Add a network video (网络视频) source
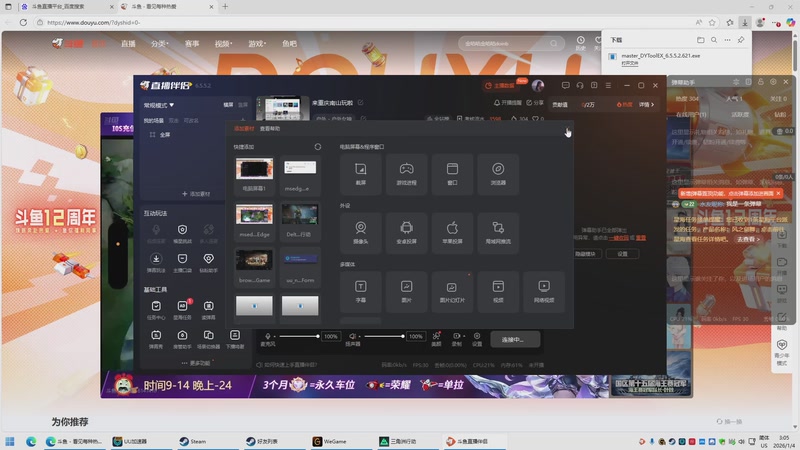Screen dimensions: 800x450 pos(544,291)
